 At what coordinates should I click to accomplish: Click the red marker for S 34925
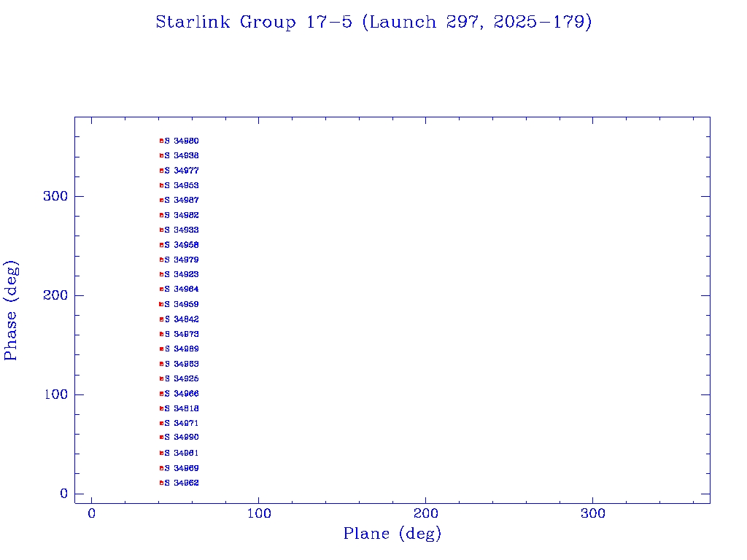[161, 378]
